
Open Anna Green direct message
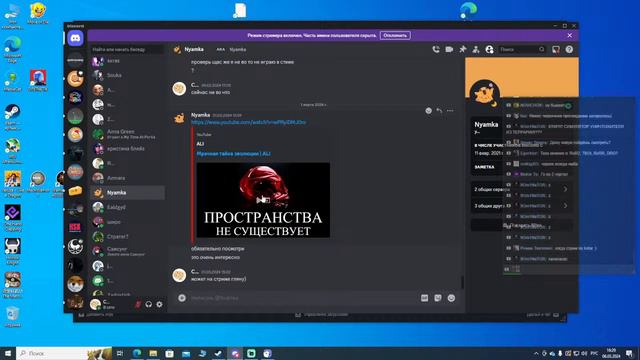pyautogui.click(x=128, y=134)
